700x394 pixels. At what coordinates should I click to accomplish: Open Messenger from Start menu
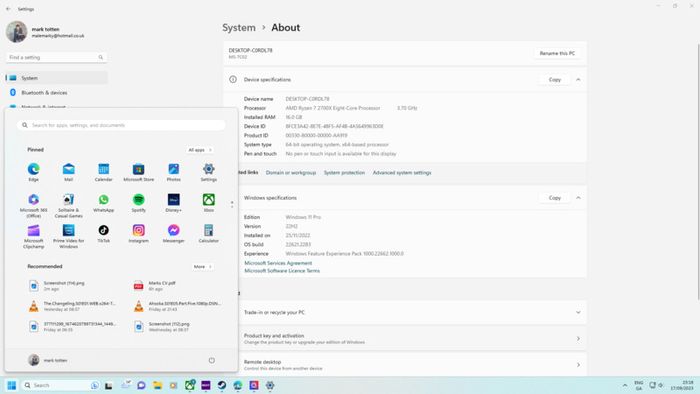click(174, 233)
